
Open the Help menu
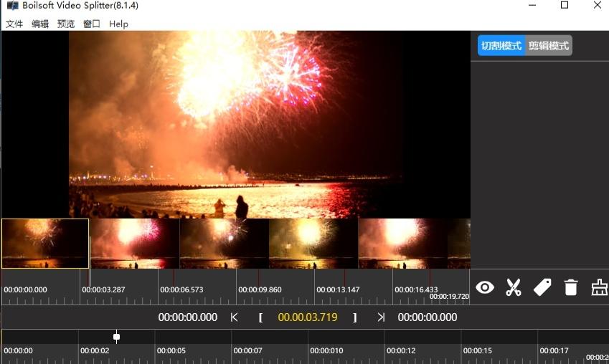(118, 24)
